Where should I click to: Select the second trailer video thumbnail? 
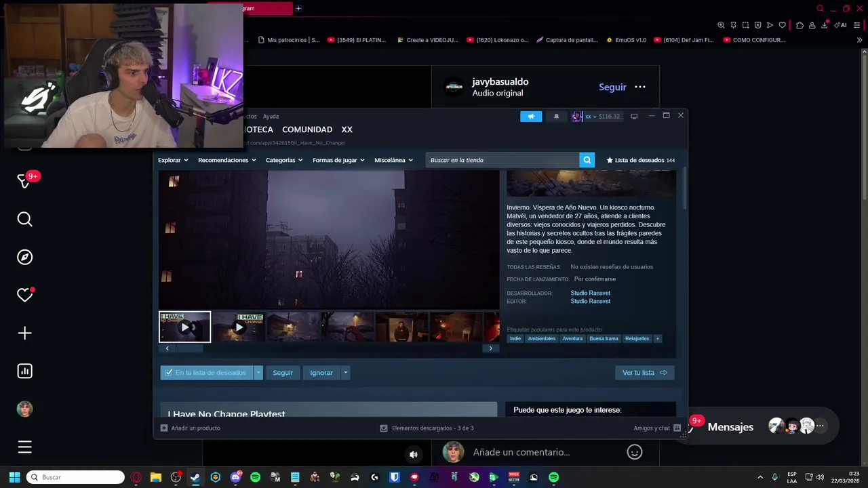(239, 327)
